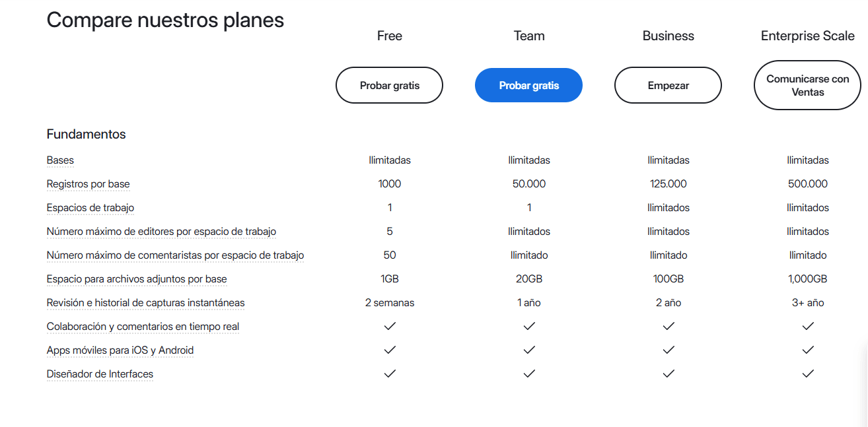Screen dimensions: 868x427
Task: Click the checkmark under Free for Diseñador de Interfaces
Action: [x=390, y=374]
